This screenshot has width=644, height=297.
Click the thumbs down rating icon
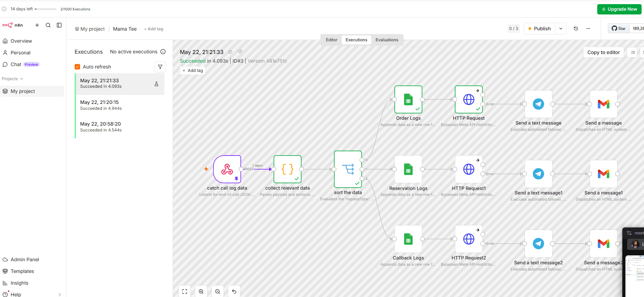[240, 52]
